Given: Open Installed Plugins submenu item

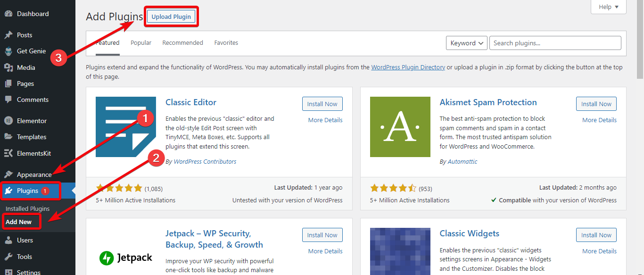Looking at the screenshot, I should click(27, 208).
